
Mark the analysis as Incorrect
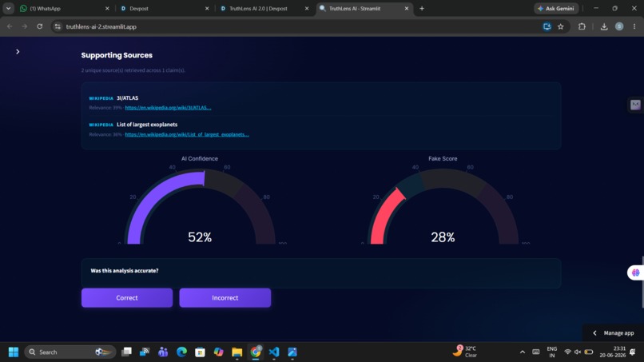pyautogui.click(x=225, y=298)
